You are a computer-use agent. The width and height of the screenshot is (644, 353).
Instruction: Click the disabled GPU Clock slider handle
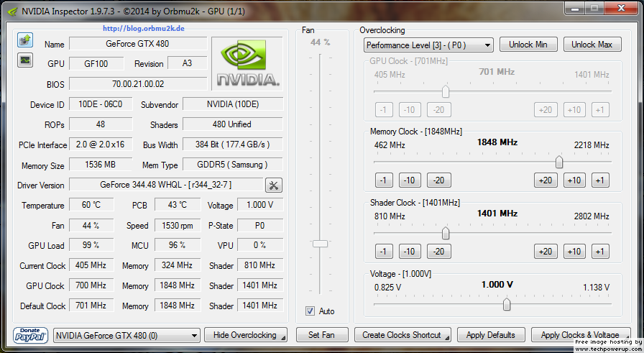pyautogui.click(x=446, y=91)
